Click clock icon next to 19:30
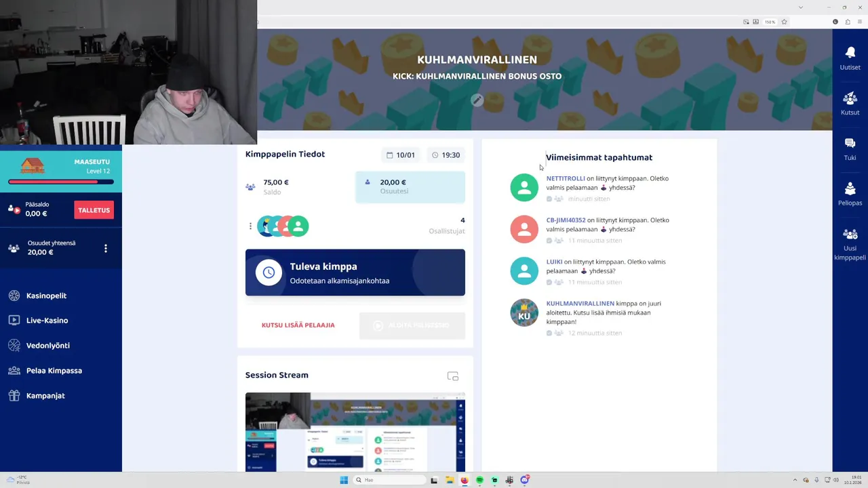868x488 pixels. (x=435, y=155)
